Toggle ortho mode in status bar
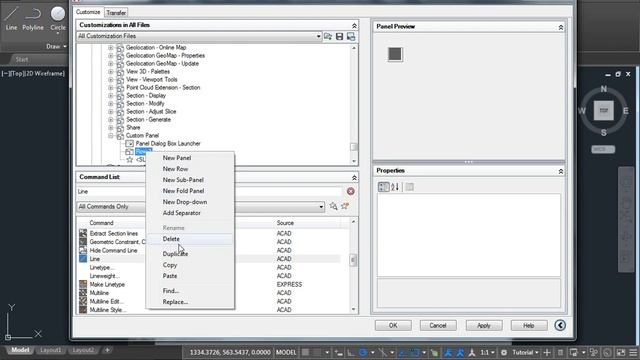Image resolution: width=640 pixels, height=360 pixels. [x=351, y=352]
